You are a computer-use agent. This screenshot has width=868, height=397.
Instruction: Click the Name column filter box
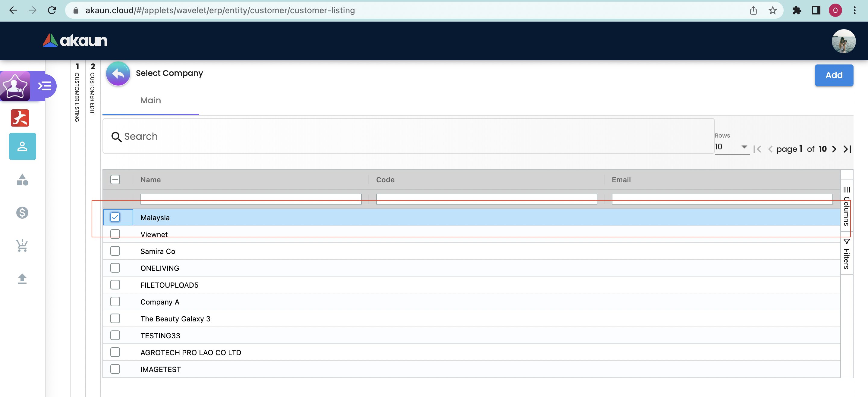point(251,199)
